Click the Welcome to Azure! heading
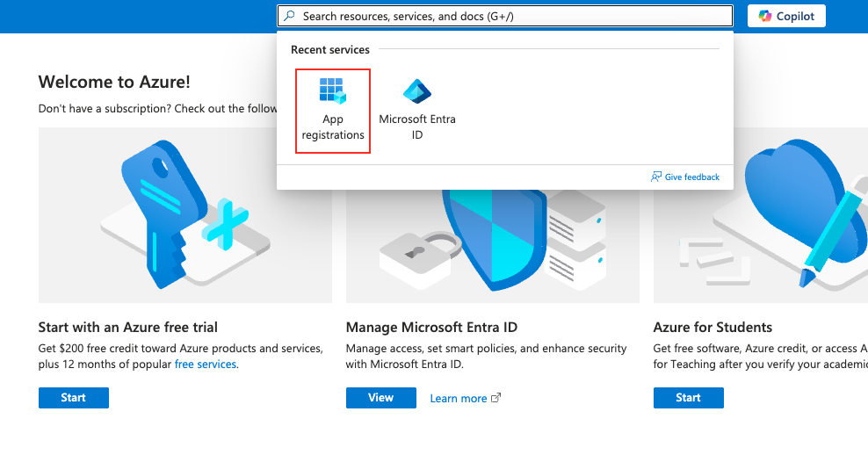This screenshot has height=455, width=868. point(114,83)
